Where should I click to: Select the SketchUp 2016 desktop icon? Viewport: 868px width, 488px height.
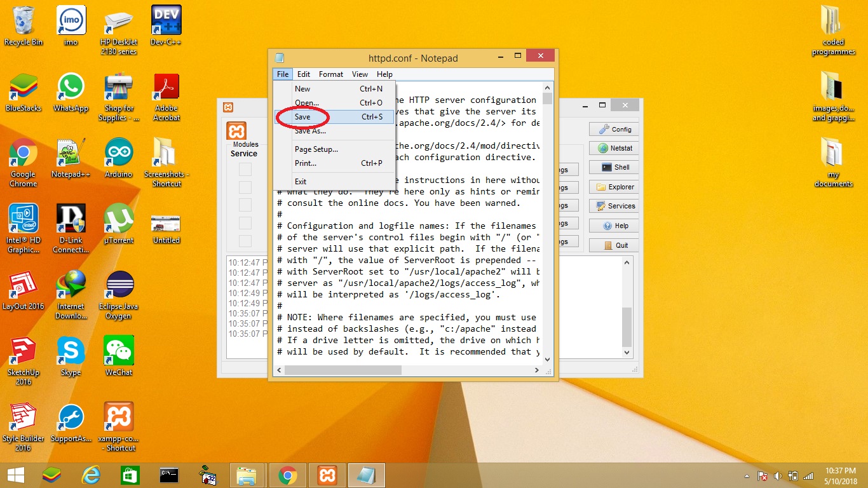pyautogui.click(x=24, y=361)
